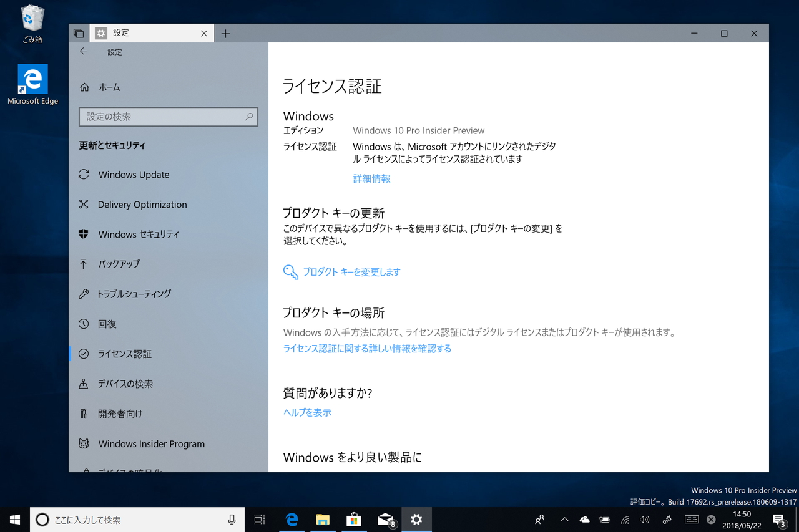Expand hidden system tray icons

coord(564,520)
